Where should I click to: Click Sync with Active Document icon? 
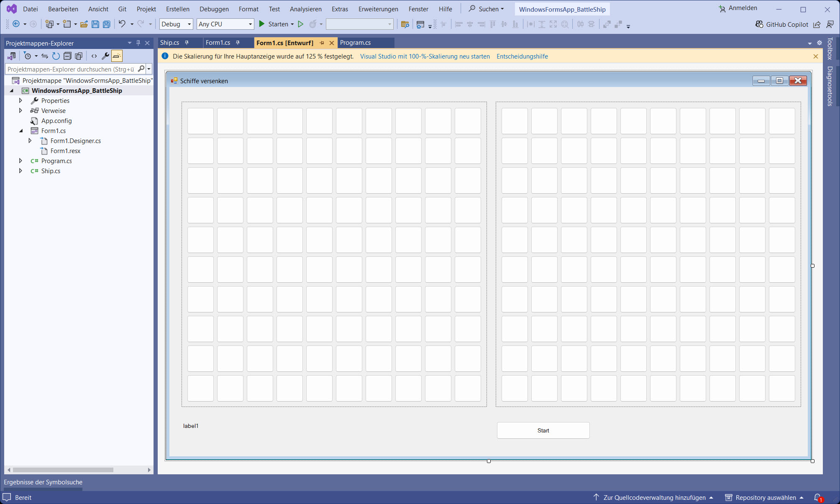click(x=45, y=56)
